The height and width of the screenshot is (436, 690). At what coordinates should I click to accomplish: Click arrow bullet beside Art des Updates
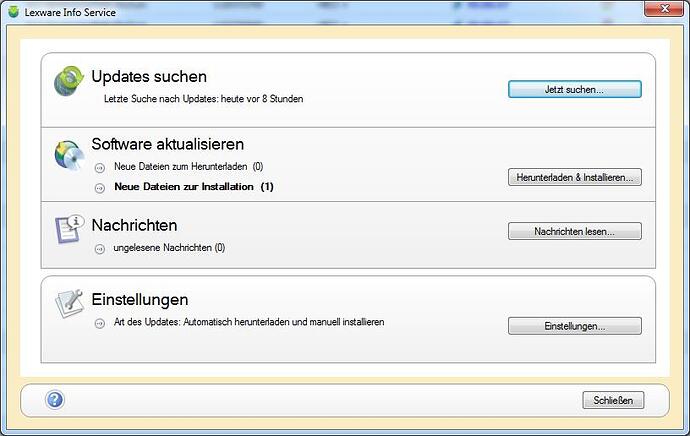pos(100,323)
